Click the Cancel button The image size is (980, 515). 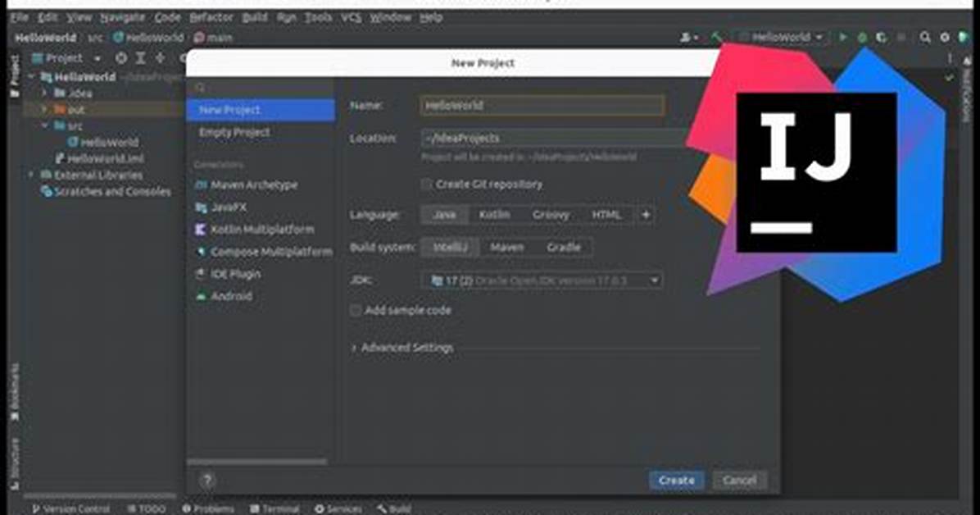point(739,481)
